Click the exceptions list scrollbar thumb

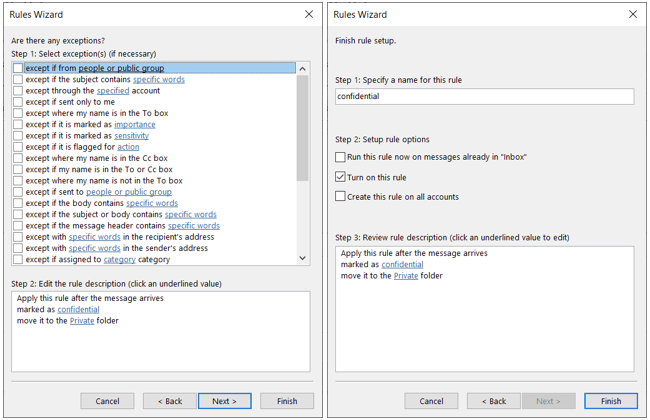pos(303,128)
